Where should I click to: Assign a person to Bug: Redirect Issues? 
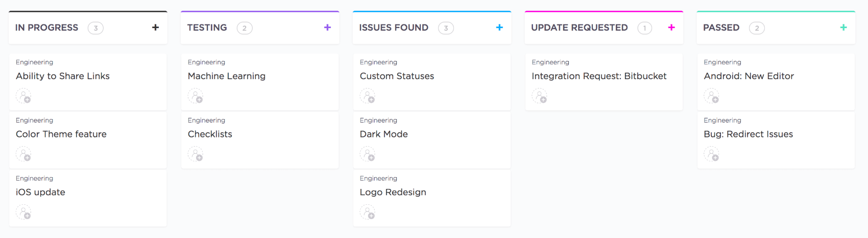pyautogui.click(x=712, y=154)
